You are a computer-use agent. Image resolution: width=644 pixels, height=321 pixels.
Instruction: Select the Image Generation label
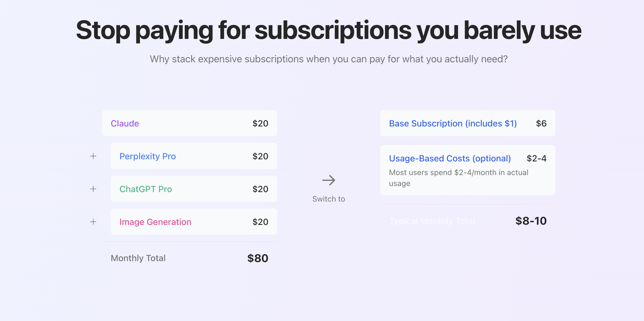pos(156,222)
